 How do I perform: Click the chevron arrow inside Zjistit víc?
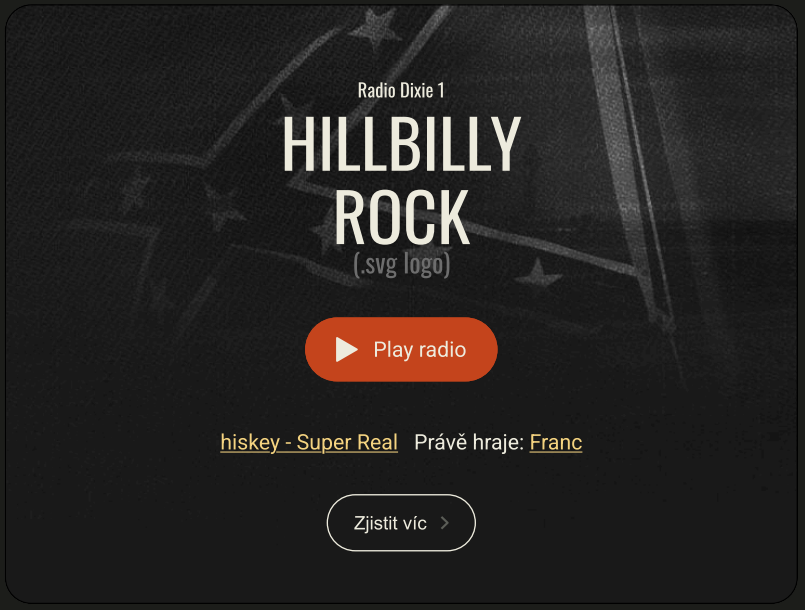[445, 523]
